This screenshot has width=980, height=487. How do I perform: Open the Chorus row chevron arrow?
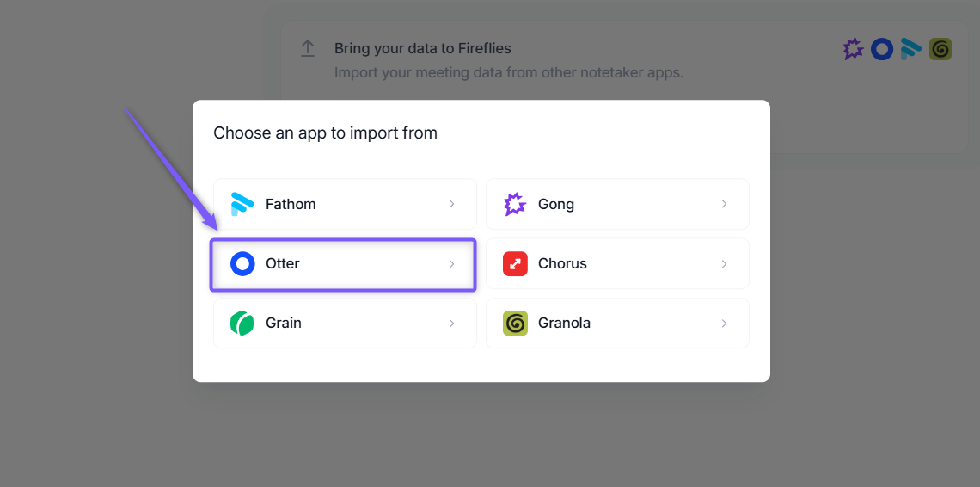pyautogui.click(x=724, y=263)
